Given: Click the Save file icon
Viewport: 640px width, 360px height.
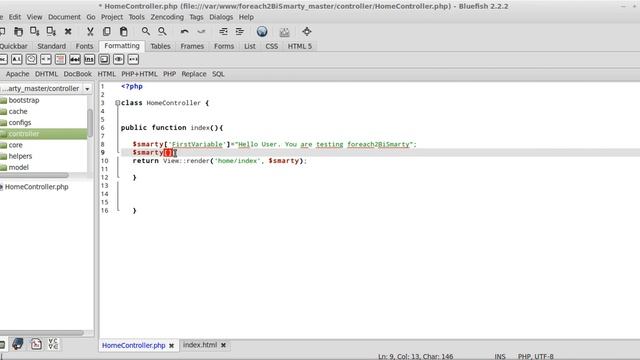Looking at the screenshot, I should coord(35,31).
